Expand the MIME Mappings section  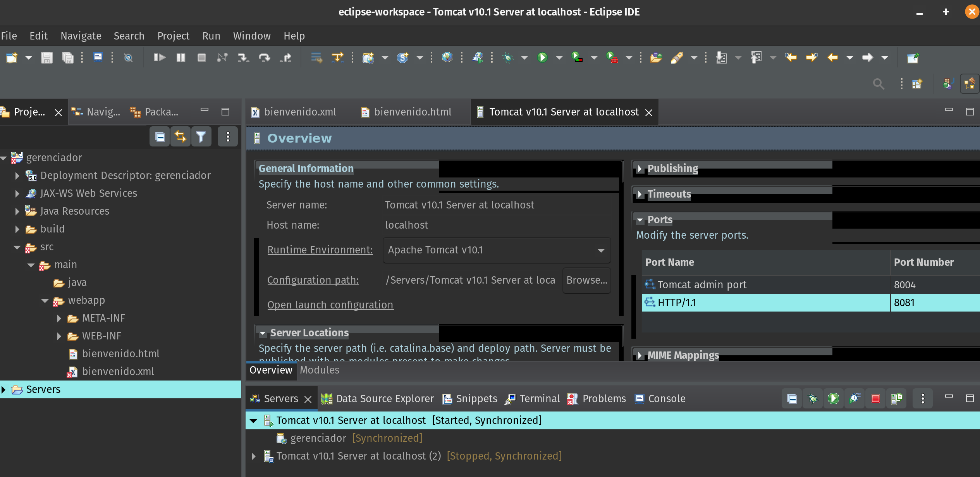(x=640, y=356)
